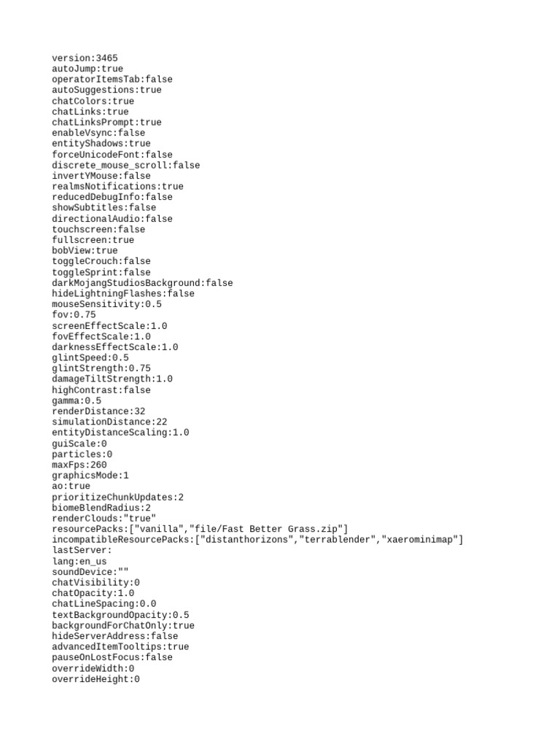Click the resourcePacks line with Fast Better Grass.zip
Screen dimensions: 560x747
[x=200, y=529]
